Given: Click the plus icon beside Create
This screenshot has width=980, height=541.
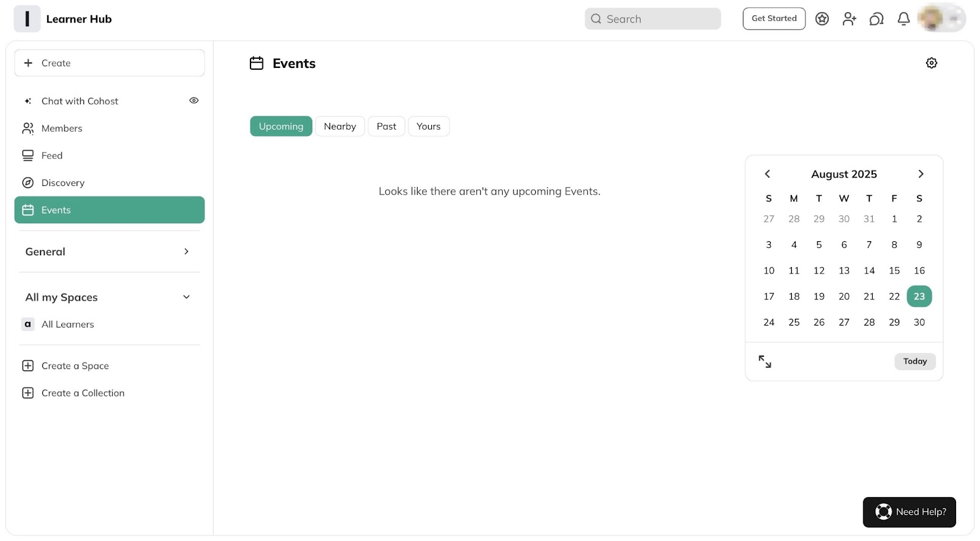Looking at the screenshot, I should pos(28,63).
